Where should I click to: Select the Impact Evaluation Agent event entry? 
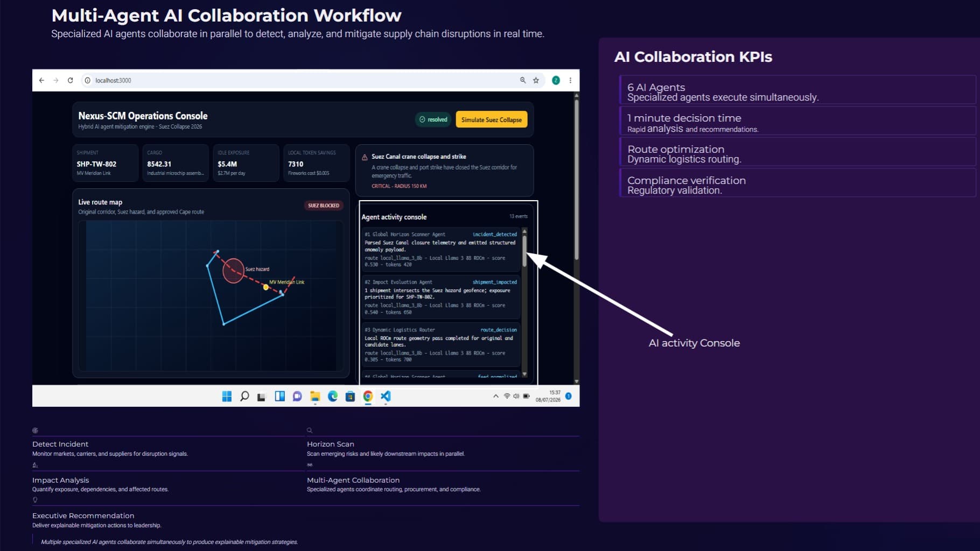[441, 297]
